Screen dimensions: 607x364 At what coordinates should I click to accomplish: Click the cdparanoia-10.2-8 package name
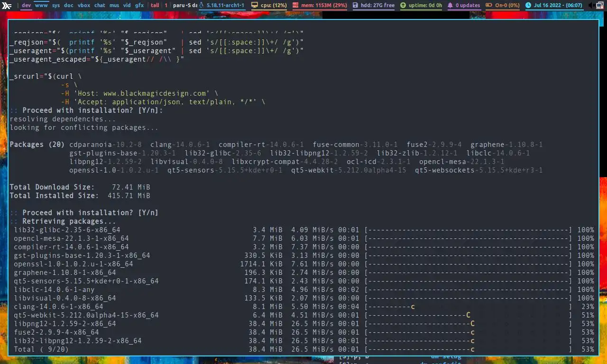click(x=105, y=145)
